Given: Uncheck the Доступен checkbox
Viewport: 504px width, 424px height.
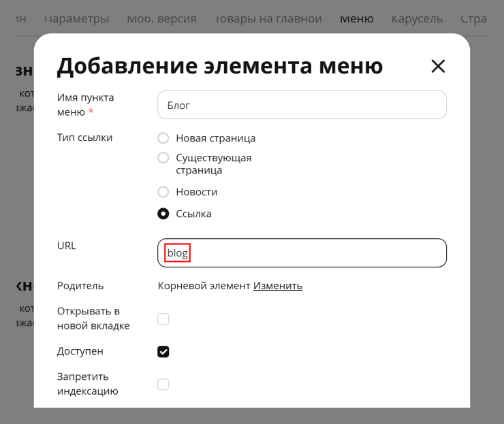Looking at the screenshot, I should 163,352.
